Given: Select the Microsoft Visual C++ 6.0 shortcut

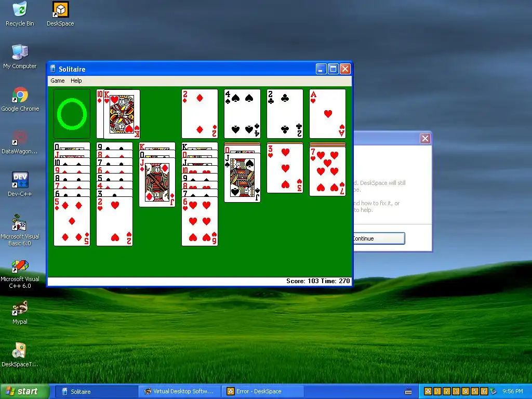Looking at the screenshot, I should 20,273.
